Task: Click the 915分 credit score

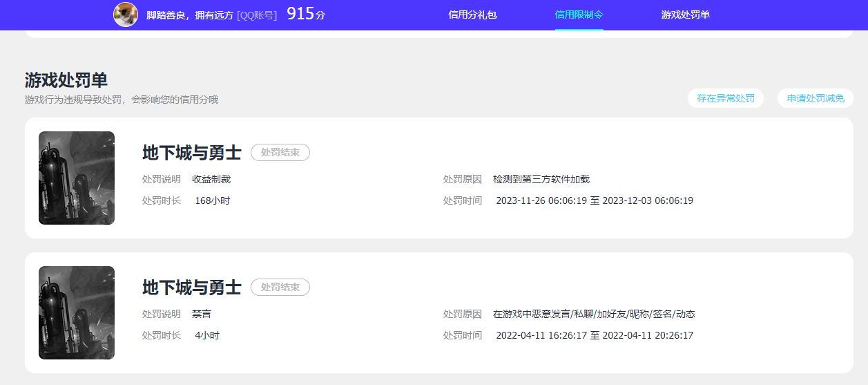Action: pyautogui.click(x=305, y=15)
